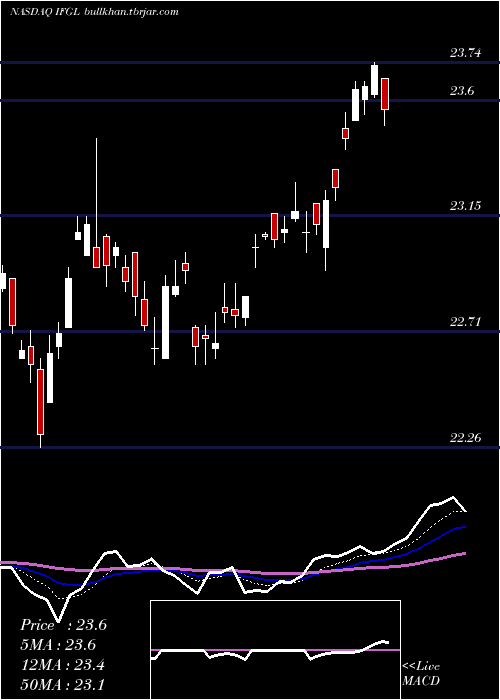Image resolution: width=500 pixels, height=700 pixels.
Task: Click the 23.6 price level label
Action: [x=461, y=91]
